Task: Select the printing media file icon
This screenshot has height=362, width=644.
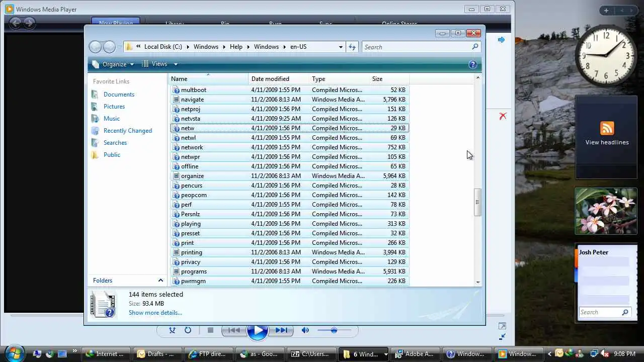Action: click(x=176, y=252)
